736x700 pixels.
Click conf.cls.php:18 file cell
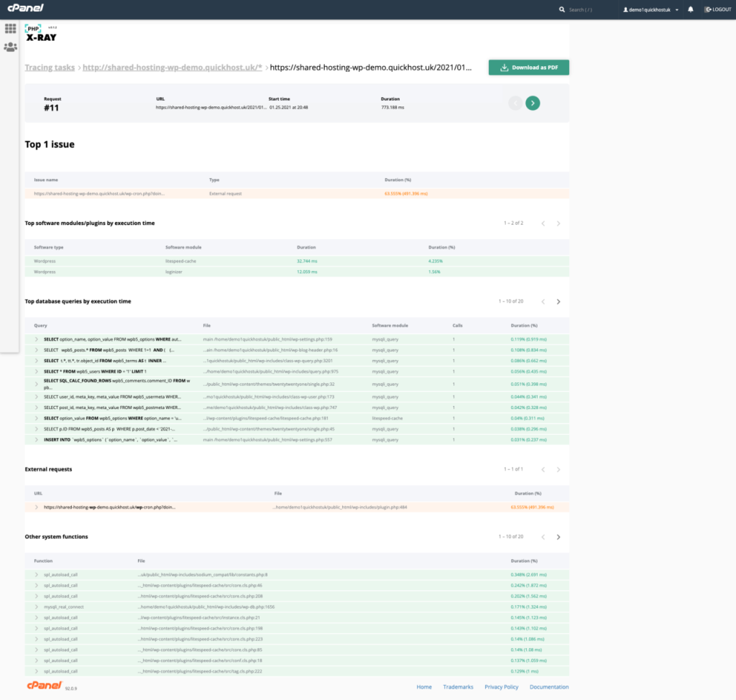click(x=200, y=660)
